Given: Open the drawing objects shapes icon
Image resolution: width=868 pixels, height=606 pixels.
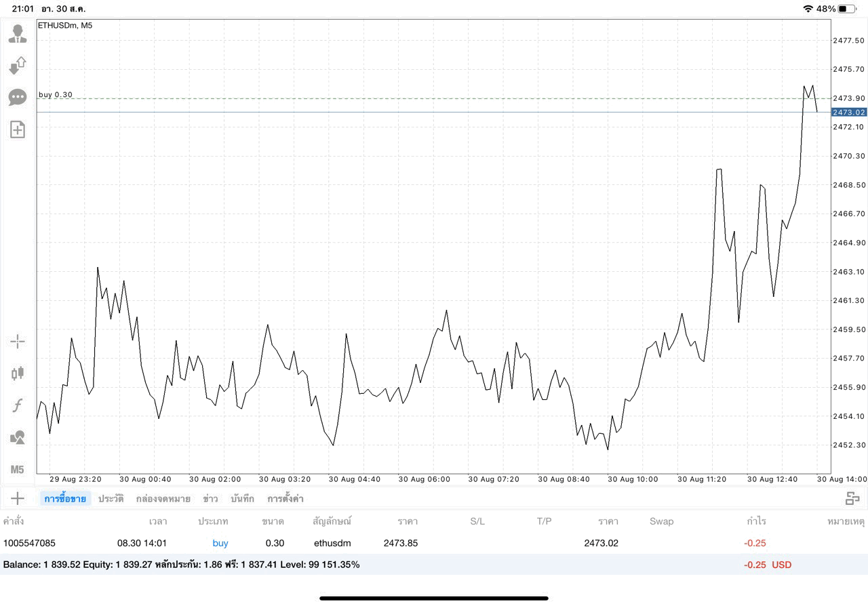Looking at the screenshot, I should click(x=18, y=438).
